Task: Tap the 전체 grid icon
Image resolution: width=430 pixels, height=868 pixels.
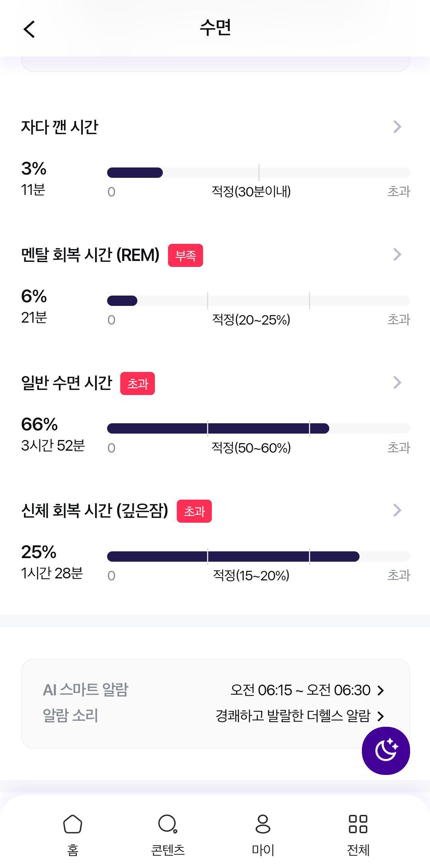Action: click(x=358, y=823)
